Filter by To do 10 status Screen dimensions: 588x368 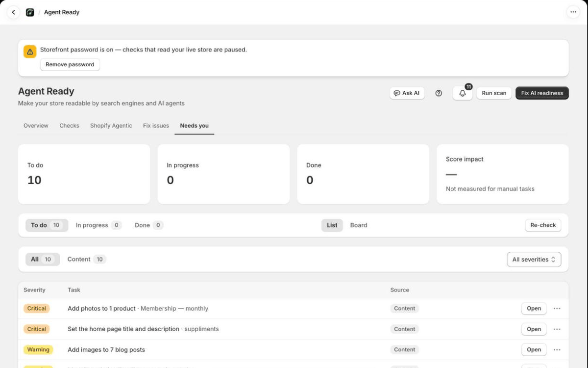pos(47,225)
